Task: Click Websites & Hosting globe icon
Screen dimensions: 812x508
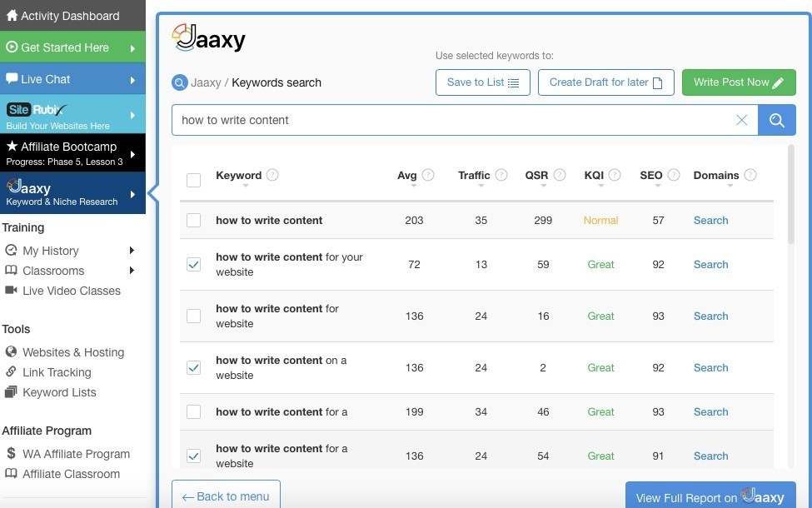Action: coord(11,351)
